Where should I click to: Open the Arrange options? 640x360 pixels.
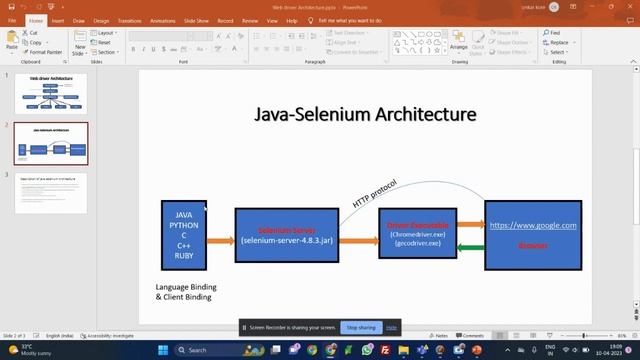pos(459,42)
